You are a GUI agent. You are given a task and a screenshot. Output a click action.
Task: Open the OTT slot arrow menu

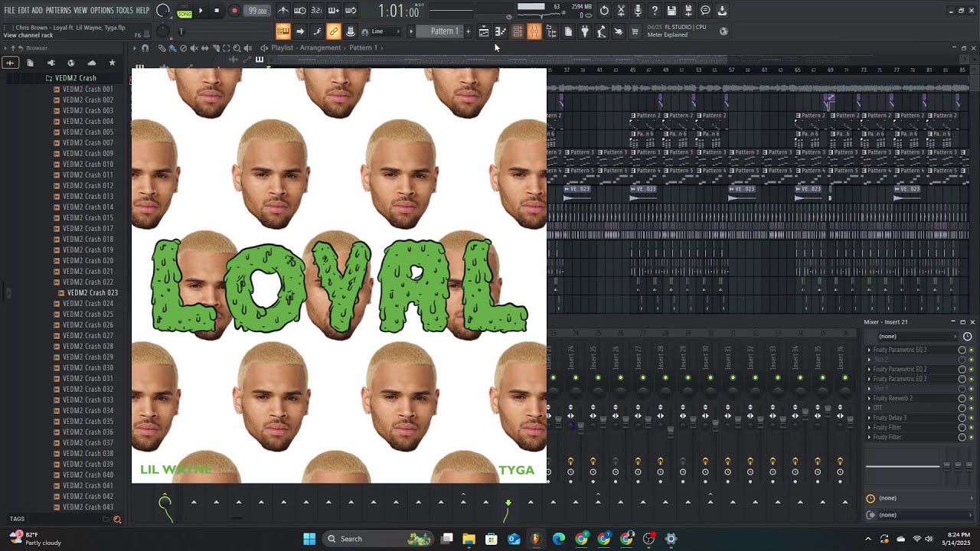869,408
